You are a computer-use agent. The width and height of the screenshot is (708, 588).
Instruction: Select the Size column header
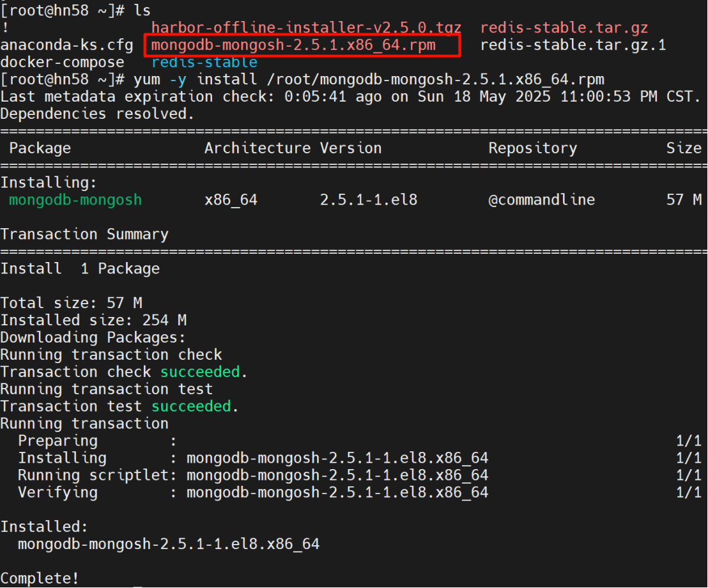coord(684,148)
